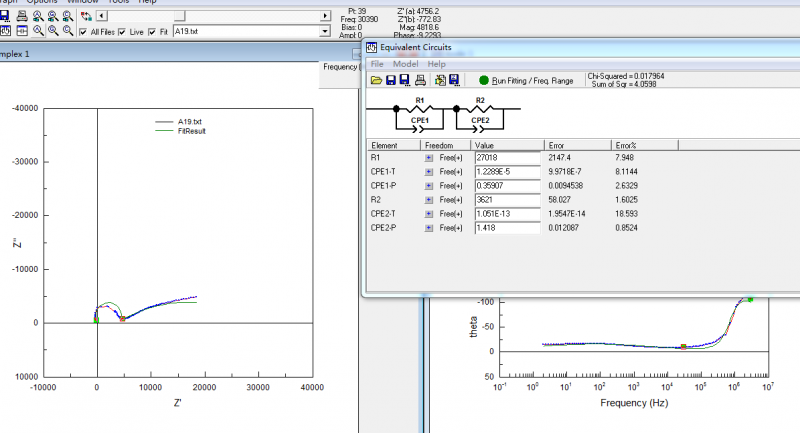800x433 pixels.
Task: Click Print icon in Equivalent Circuits window
Action: pyautogui.click(x=420, y=80)
